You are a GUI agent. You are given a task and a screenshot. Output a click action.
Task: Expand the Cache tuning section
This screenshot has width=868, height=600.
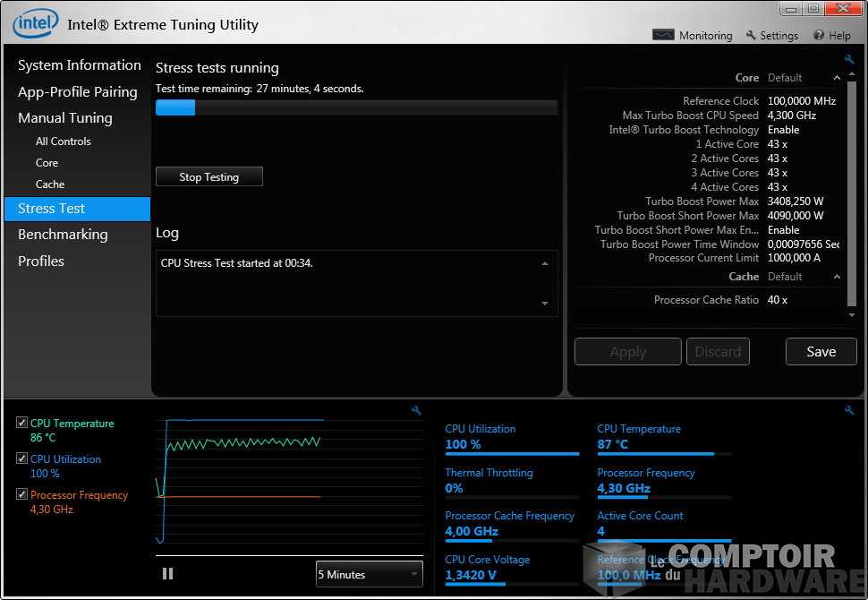(837, 276)
